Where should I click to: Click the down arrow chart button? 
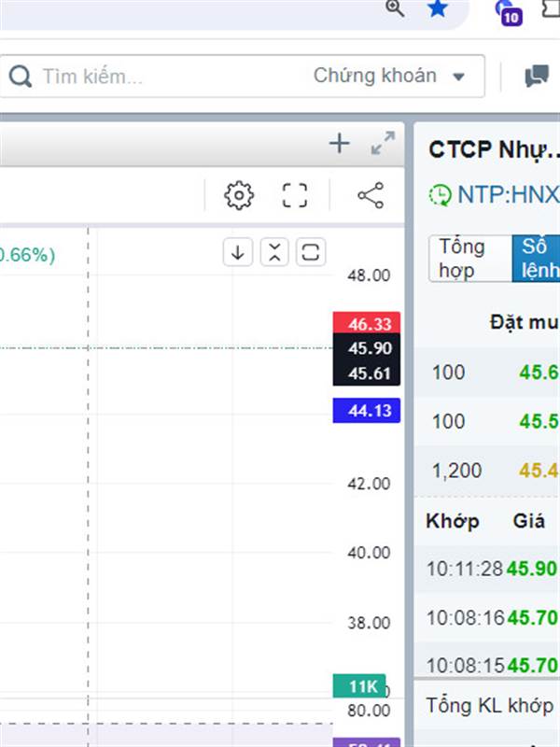238,252
